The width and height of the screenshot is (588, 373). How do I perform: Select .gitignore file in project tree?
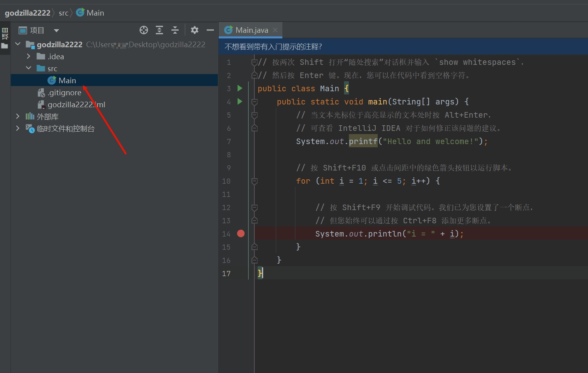(64, 92)
